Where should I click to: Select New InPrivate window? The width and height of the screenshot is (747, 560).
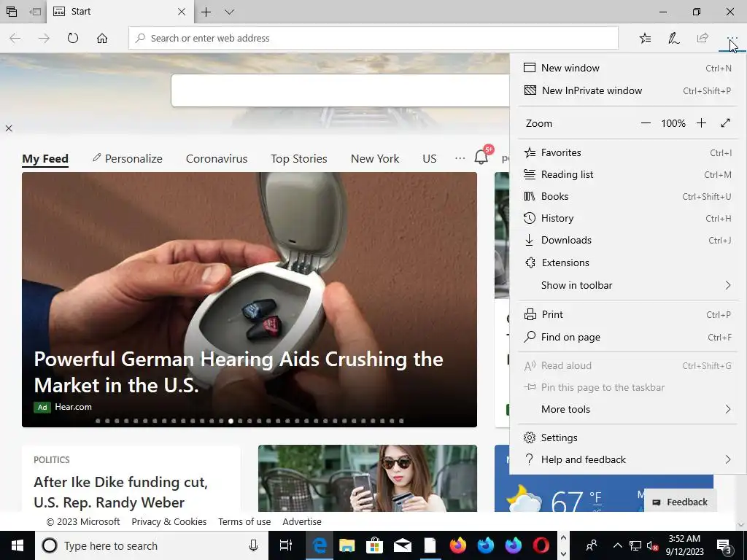pyautogui.click(x=628, y=90)
